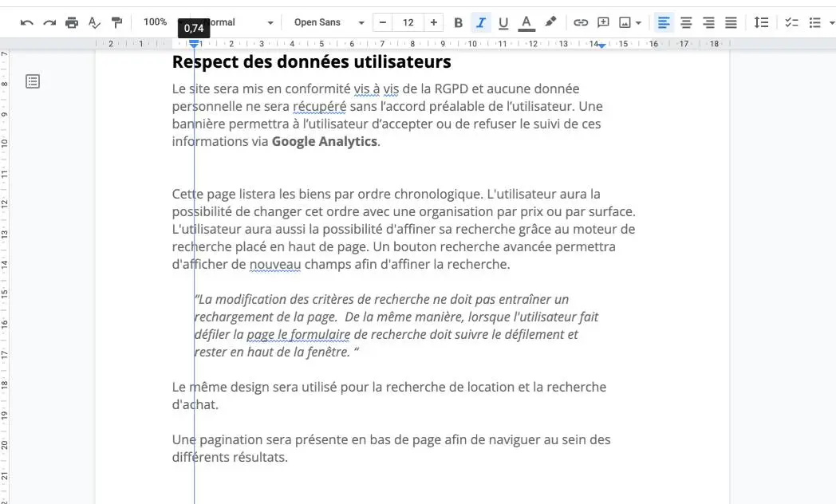836x504 pixels.
Task: Expand the insert image options arrow
Action: click(x=638, y=23)
